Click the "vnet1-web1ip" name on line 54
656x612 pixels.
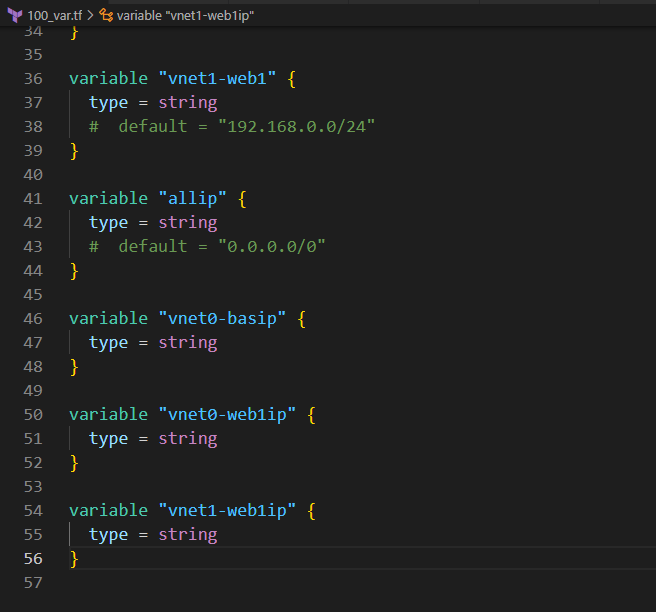[x=227, y=511]
